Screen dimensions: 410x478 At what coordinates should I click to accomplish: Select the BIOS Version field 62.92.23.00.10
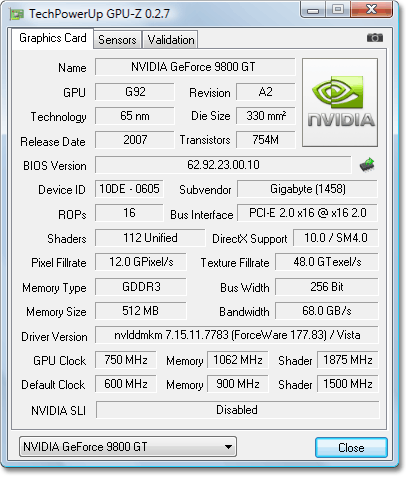pos(223,165)
